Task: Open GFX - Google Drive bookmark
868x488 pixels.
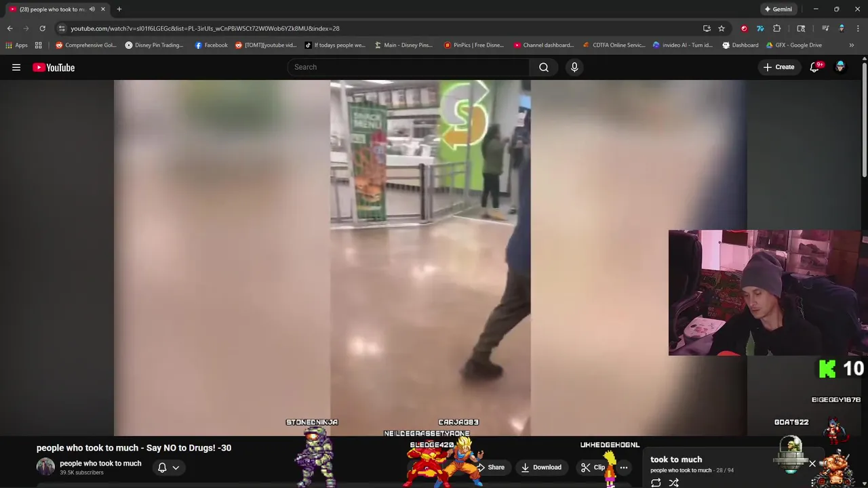Action: coord(793,45)
